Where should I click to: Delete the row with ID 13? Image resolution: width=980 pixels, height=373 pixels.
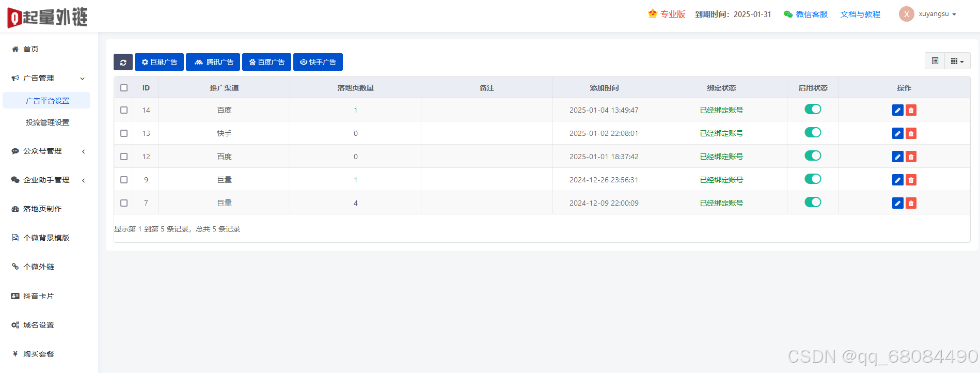click(x=911, y=133)
